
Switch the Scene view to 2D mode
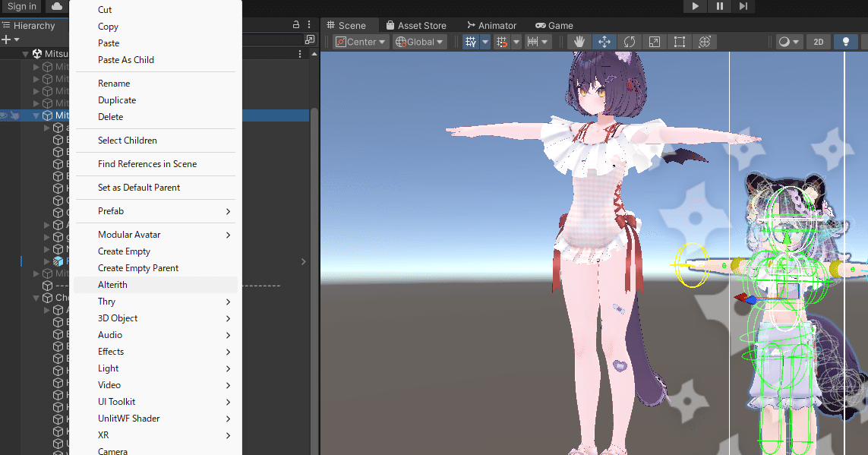[x=818, y=42]
